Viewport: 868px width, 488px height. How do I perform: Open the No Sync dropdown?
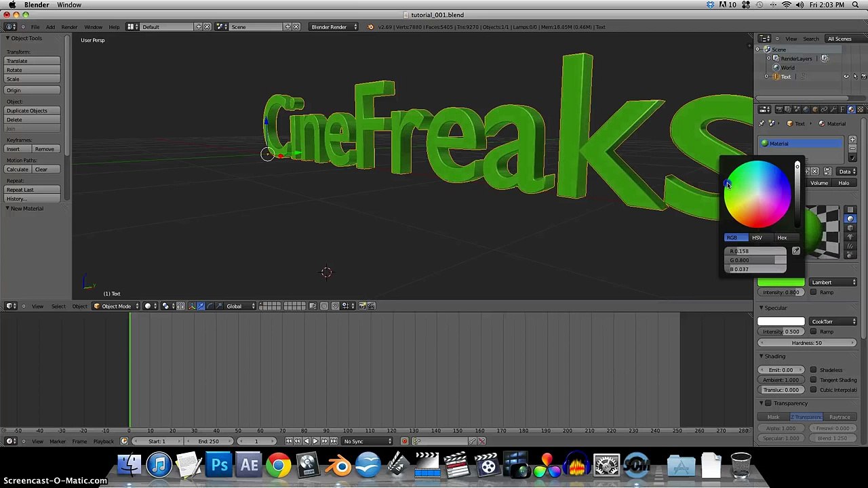tap(367, 441)
